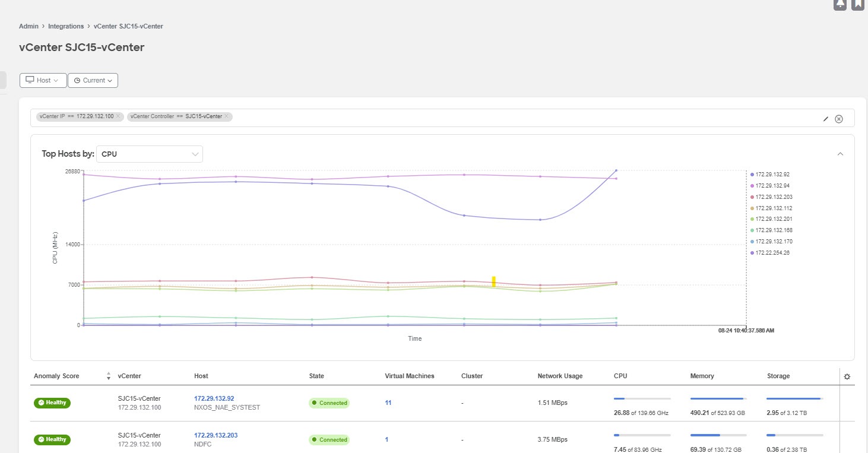Screen dimensions: 868x453
Task: Open the notifications bell icon top right
Action: pos(840,4)
